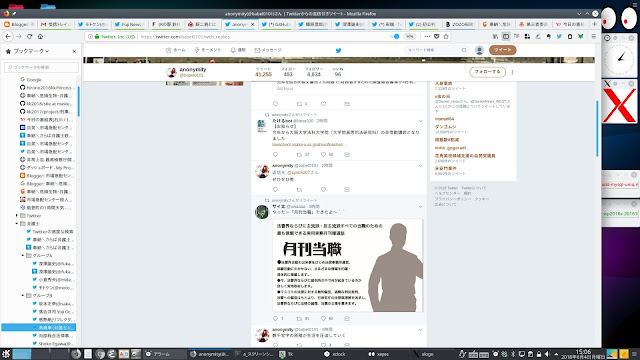Collapse the 弁護士 bookmark folder

(17, 224)
